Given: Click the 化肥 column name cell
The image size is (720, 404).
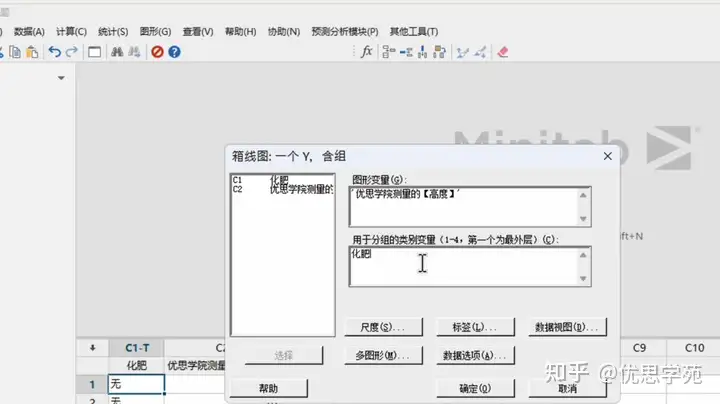Looking at the screenshot, I should coord(137,365).
